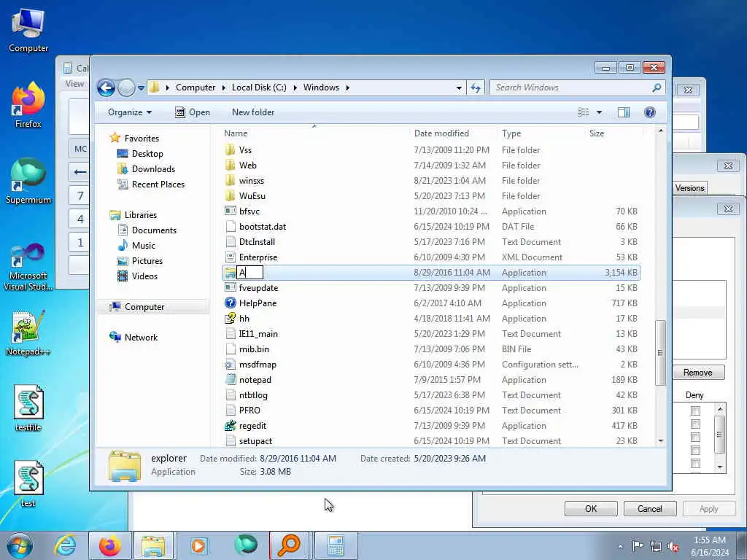Open Explorer help icon
This screenshot has width=747, height=560.
(650, 112)
